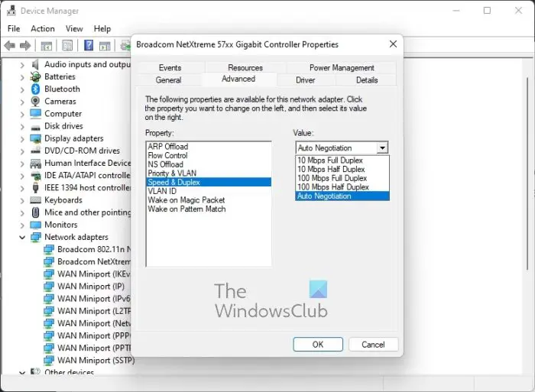This screenshot has width=535, height=392.
Task: Open the File menu
Action: [x=14, y=29]
